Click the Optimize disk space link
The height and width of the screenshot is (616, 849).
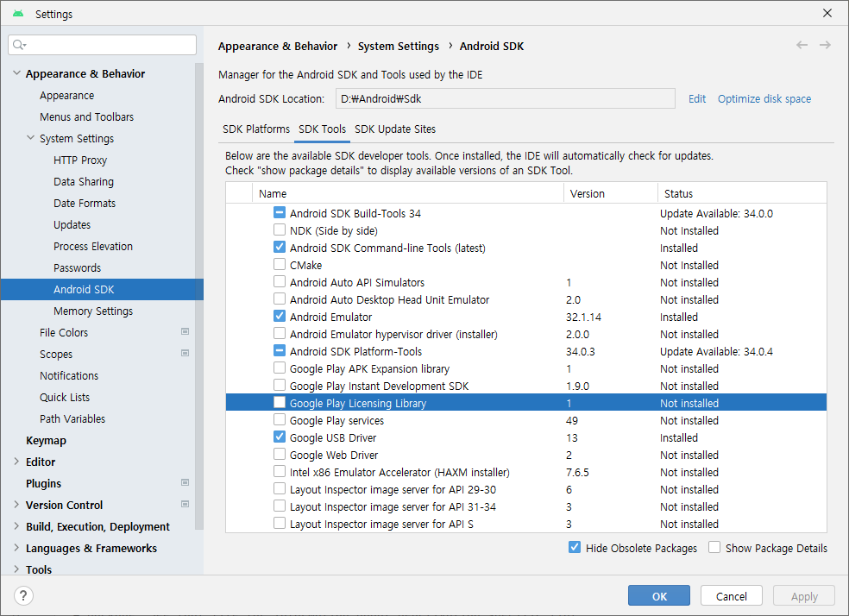point(764,99)
